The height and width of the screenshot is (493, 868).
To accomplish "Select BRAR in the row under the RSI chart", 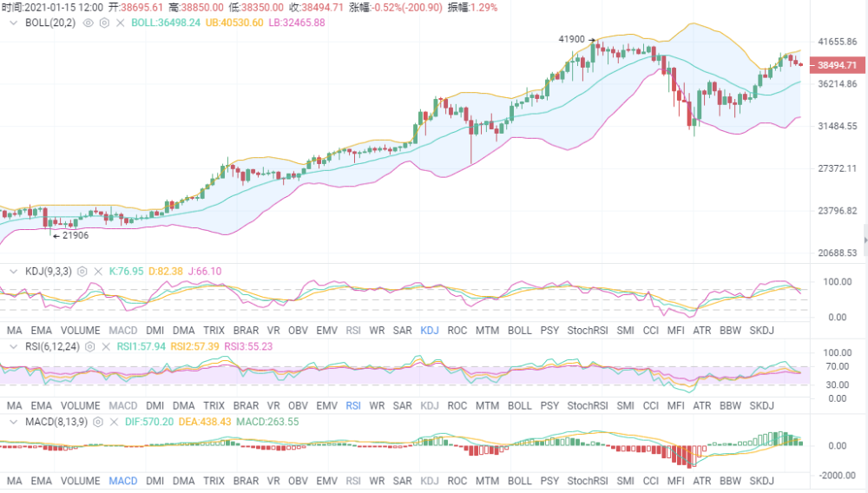I will click(x=246, y=405).
